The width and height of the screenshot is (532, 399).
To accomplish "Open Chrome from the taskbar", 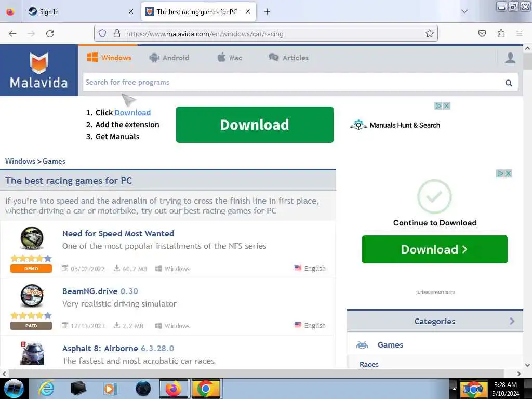I will pos(205,389).
